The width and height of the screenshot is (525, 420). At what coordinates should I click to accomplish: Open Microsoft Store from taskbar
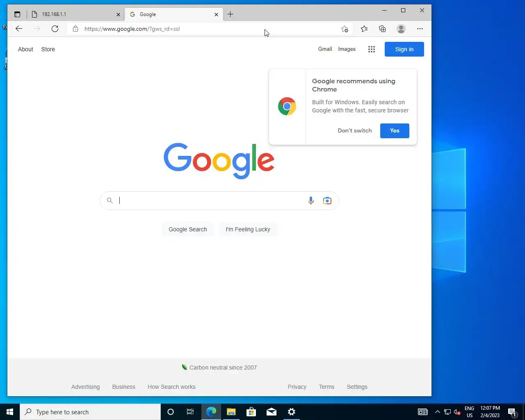point(251,412)
